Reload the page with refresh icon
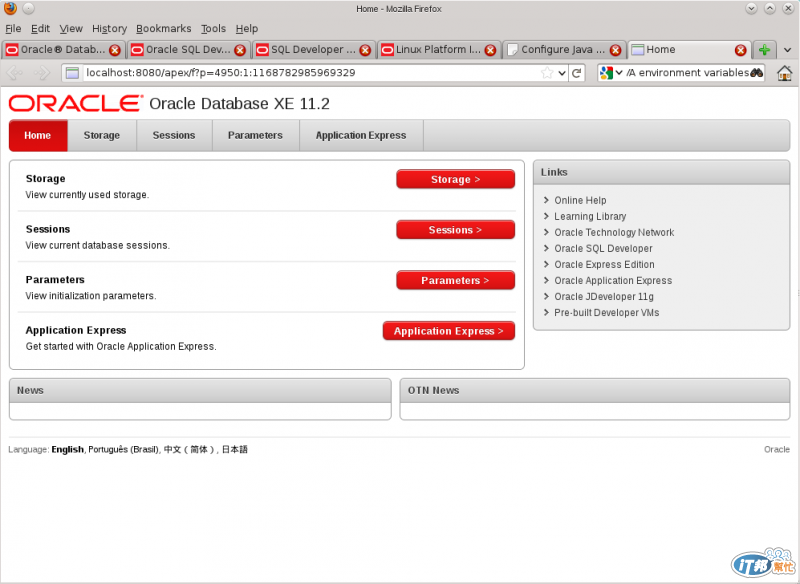The image size is (800, 584). [x=577, y=73]
